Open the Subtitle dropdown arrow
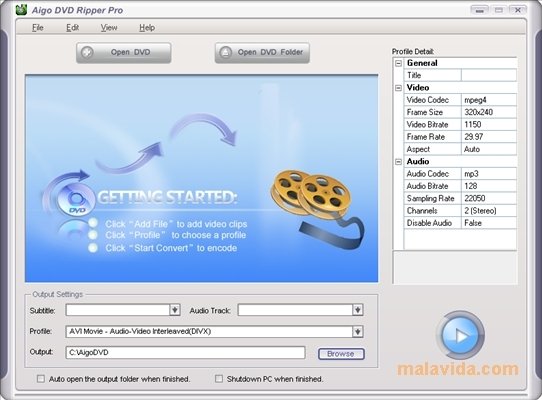 tap(175, 310)
